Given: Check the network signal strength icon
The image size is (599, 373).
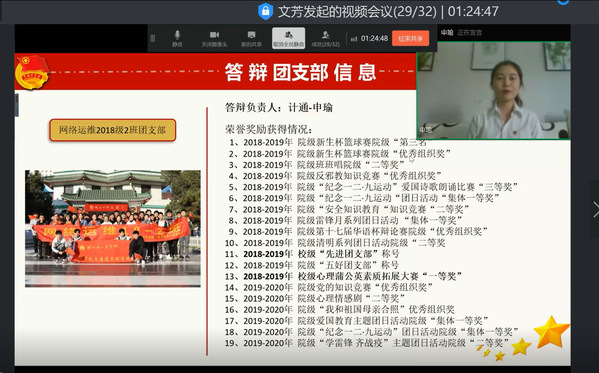Looking at the screenshot, I should click(x=354, y=39).
